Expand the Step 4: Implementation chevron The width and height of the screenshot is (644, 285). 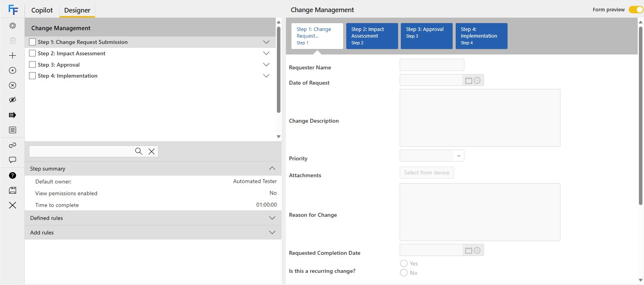click(x=266, y=76)
